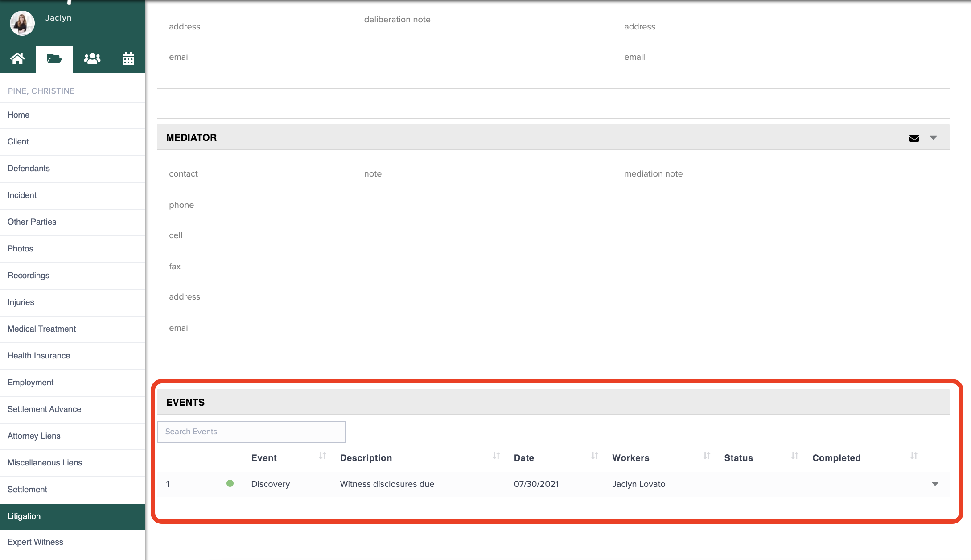Open Settlement Advance sidebar link
Viewport: 971px width, 560px height.
tap(44, 409)
